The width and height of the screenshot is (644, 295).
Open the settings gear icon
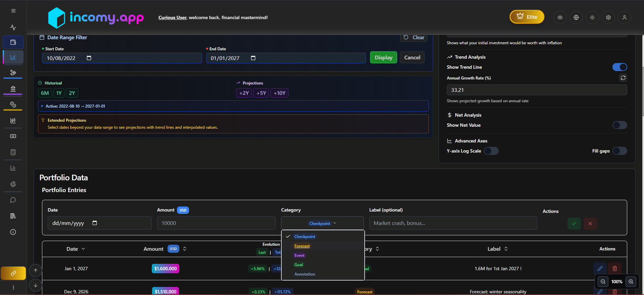[x=608, y=17]
